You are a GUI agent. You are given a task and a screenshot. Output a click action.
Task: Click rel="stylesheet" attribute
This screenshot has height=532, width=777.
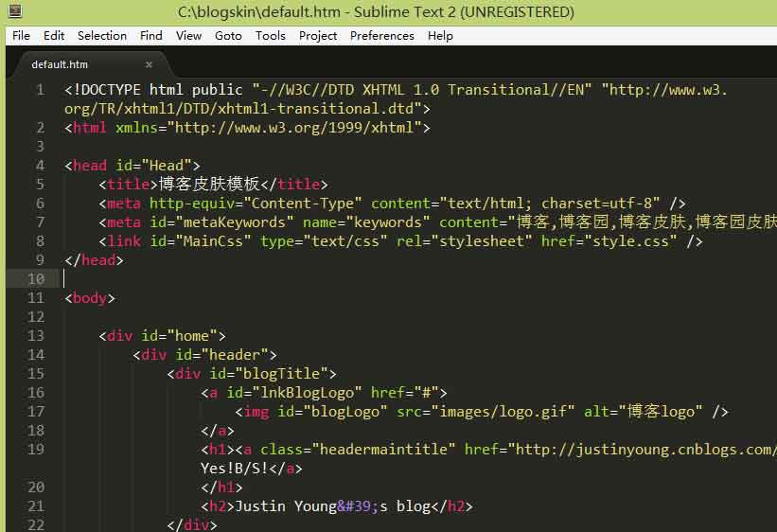(x=464, y=241)
